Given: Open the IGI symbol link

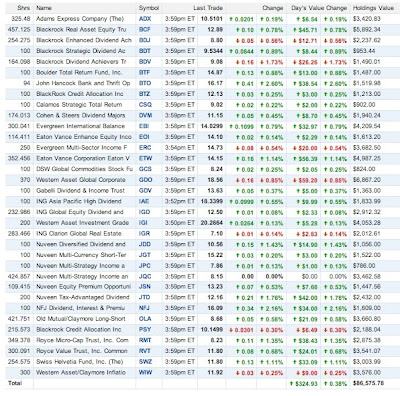Looking at the screenshot, I should (143, 223).
